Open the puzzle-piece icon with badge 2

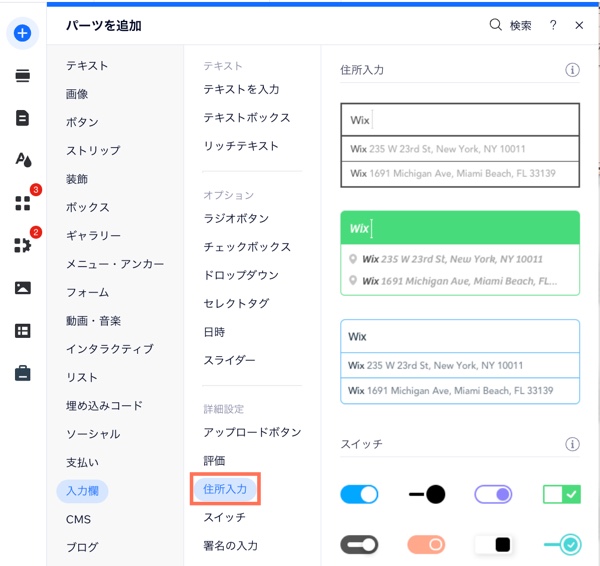(x=23, y=245)
